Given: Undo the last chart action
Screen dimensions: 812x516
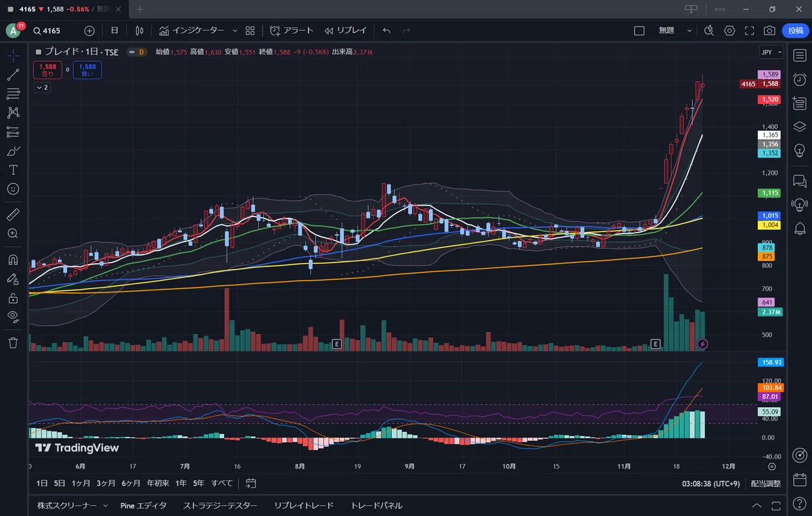Looking at the screenshot, I should (386, 30).
